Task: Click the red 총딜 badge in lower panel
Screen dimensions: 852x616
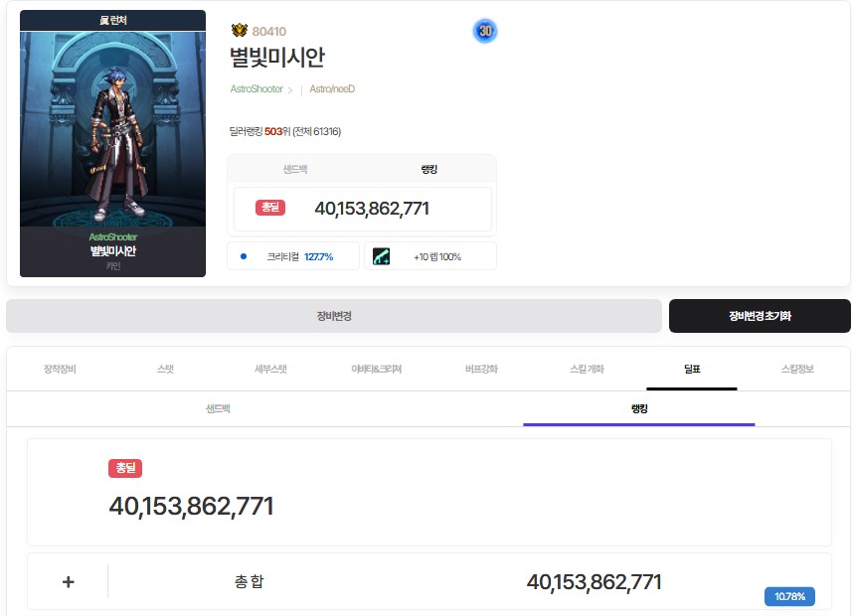Action: tap(125, 468)
